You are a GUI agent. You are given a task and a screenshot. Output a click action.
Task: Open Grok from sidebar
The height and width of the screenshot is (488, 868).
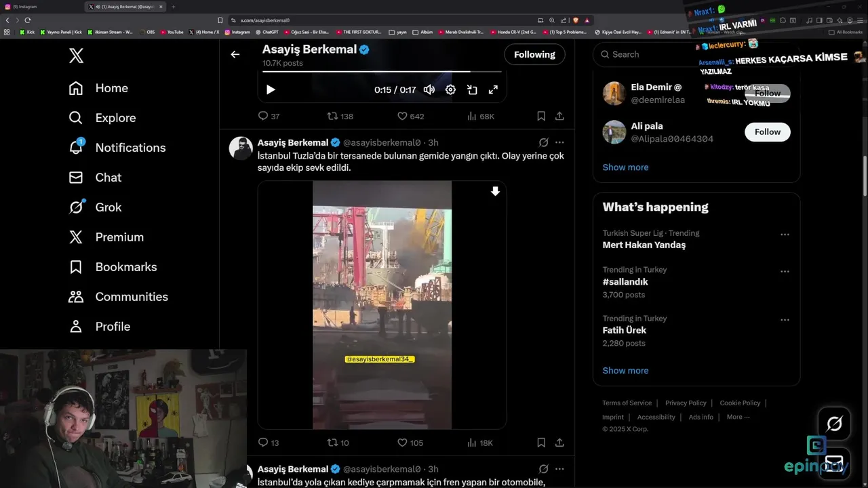[x=95, y=207]
